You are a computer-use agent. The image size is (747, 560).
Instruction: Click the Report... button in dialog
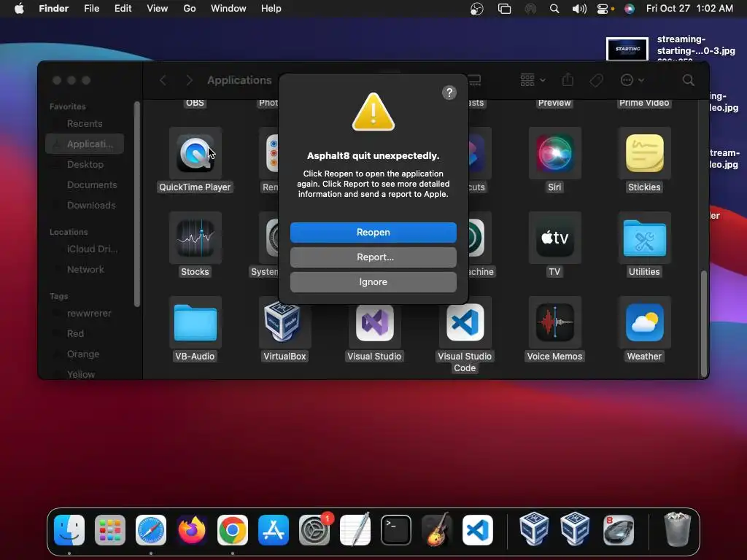373,257
